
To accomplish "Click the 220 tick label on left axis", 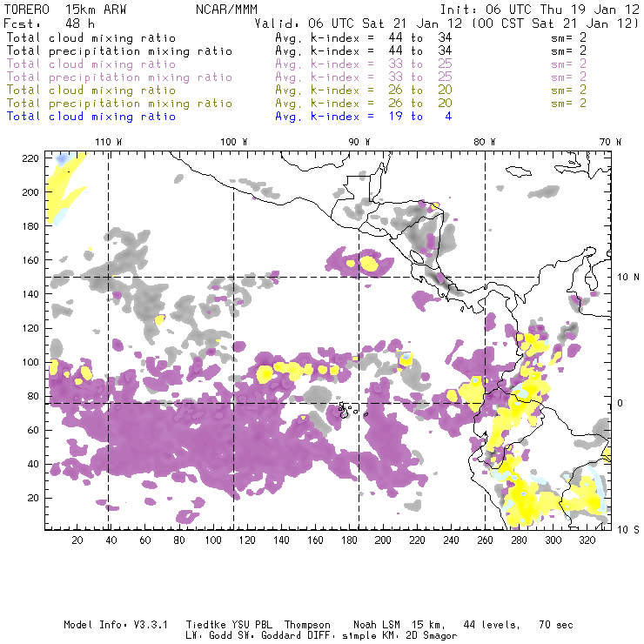I will coord(32,158).
